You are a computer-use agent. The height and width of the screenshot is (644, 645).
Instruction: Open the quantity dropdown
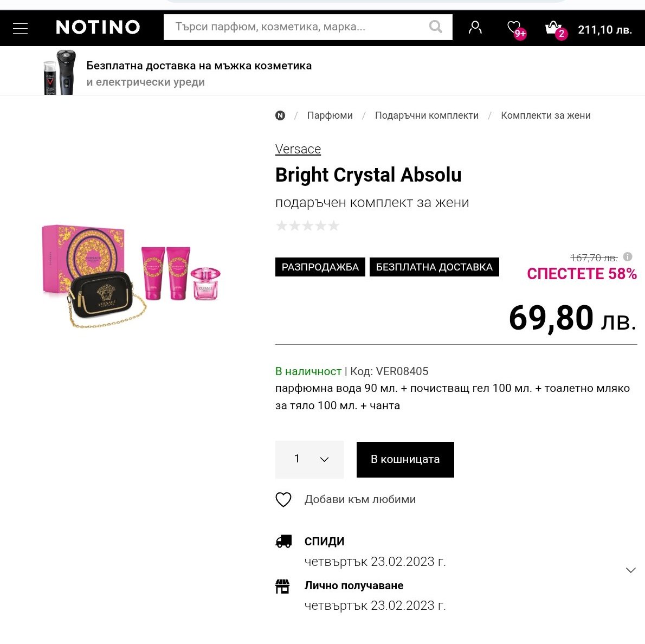pos(309,459)
